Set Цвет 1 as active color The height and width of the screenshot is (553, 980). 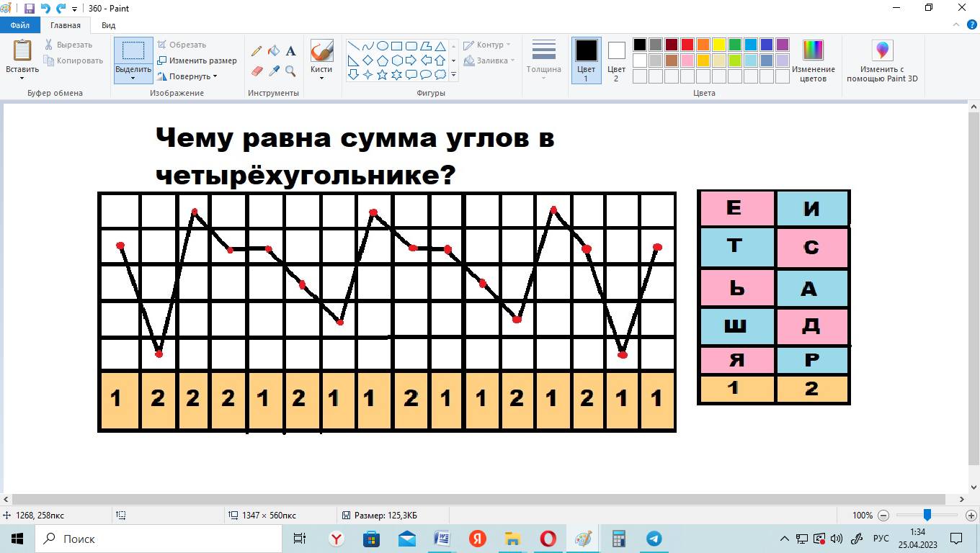pyautogui.click(x=586, y=60)
